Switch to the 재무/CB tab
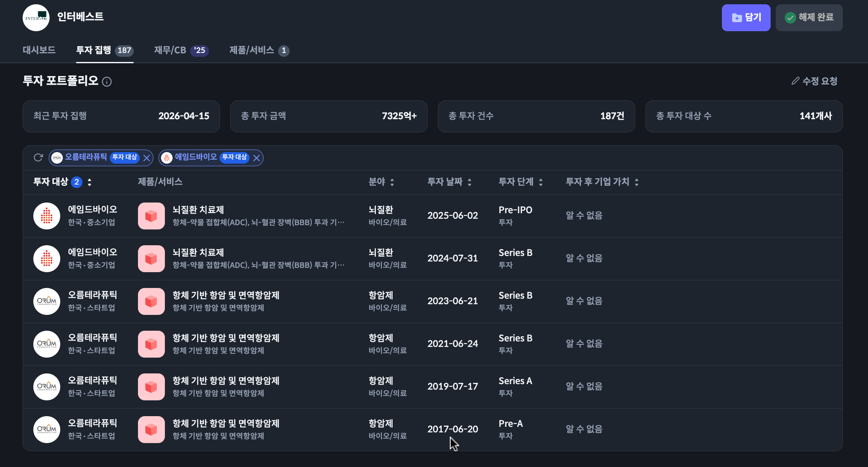Viewport: 868px width, 467px height. (x=181, y=50)
